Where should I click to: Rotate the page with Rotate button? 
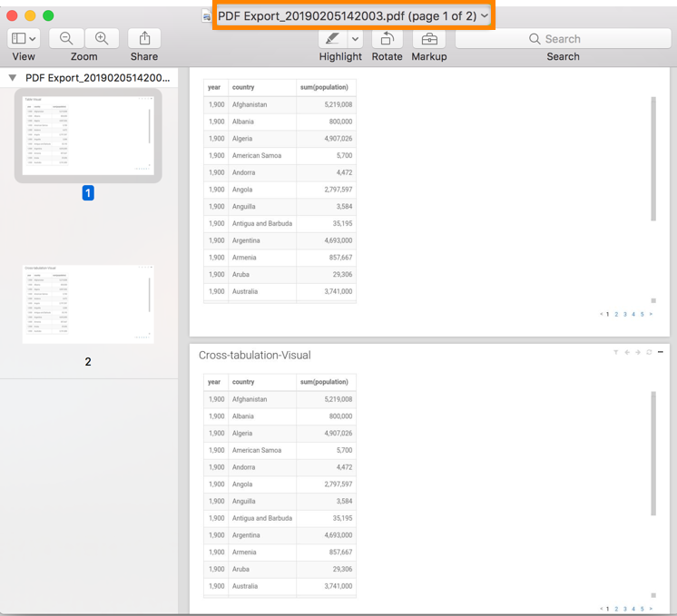pos(387,38)
